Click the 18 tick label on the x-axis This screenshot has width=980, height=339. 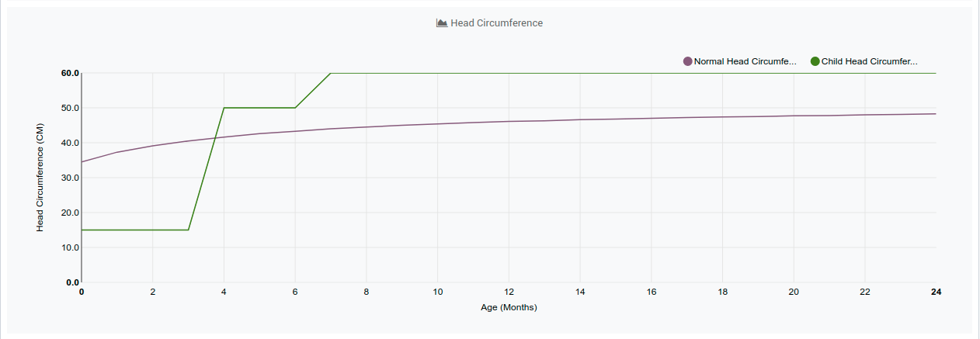(x=722, y=292)
